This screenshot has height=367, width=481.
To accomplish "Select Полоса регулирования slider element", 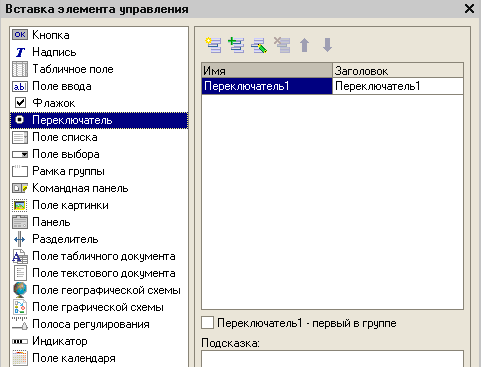I will (x=99, y=324).
